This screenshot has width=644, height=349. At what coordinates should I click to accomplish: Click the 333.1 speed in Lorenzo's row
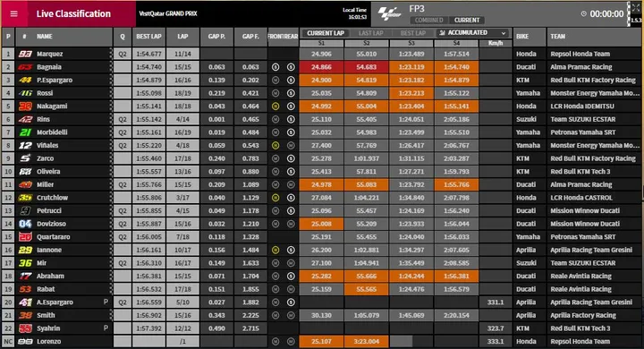coord(496,341)
